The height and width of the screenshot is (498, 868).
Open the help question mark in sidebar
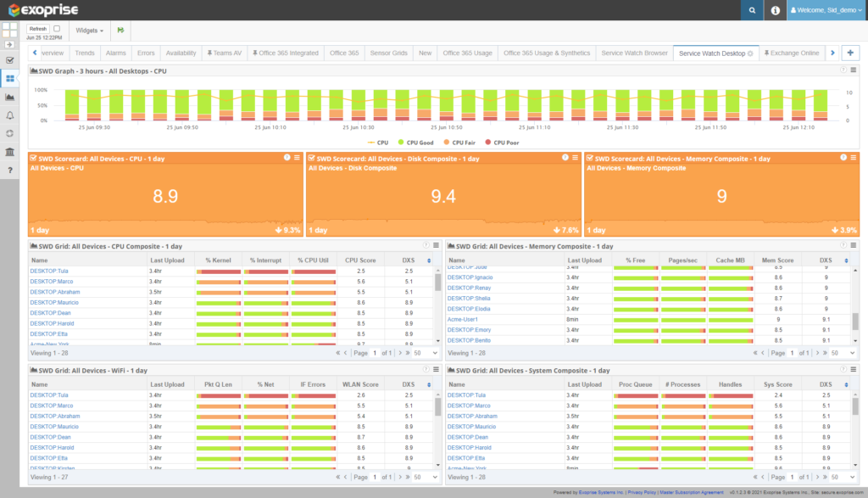point(9,170)
